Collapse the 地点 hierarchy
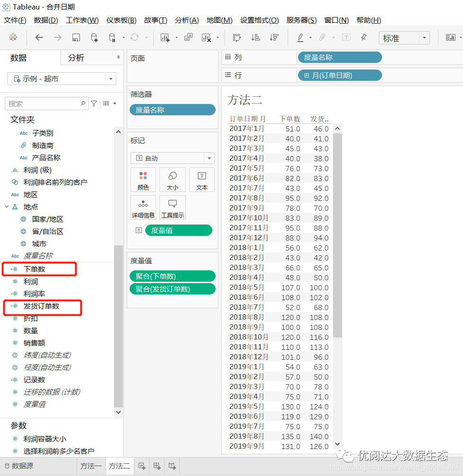The height and width of the screenshot is (476, 463). [7, 207]
